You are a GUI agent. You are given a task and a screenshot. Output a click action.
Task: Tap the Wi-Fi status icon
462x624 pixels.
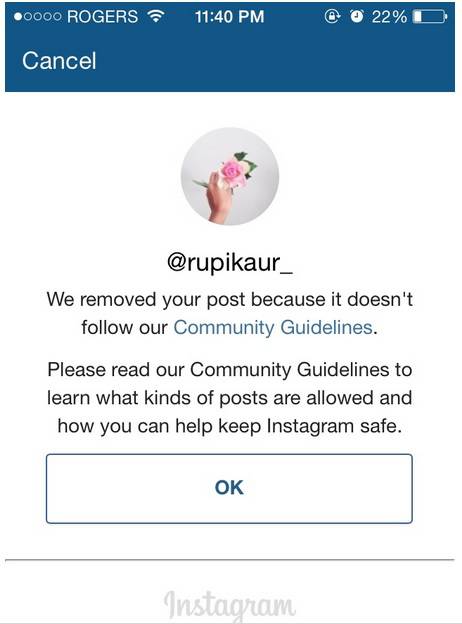(x=156, y=16)
